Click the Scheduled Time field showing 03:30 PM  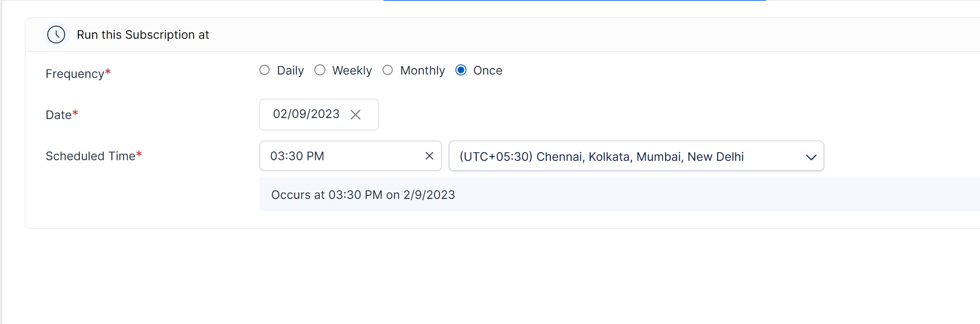(x=340, y=156)
